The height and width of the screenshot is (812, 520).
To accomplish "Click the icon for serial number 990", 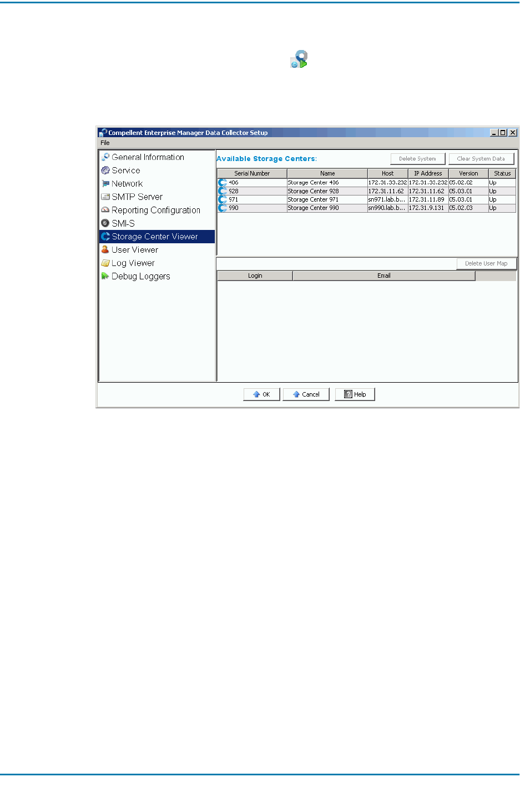I will pyautogui.click(x=223, y=208).
